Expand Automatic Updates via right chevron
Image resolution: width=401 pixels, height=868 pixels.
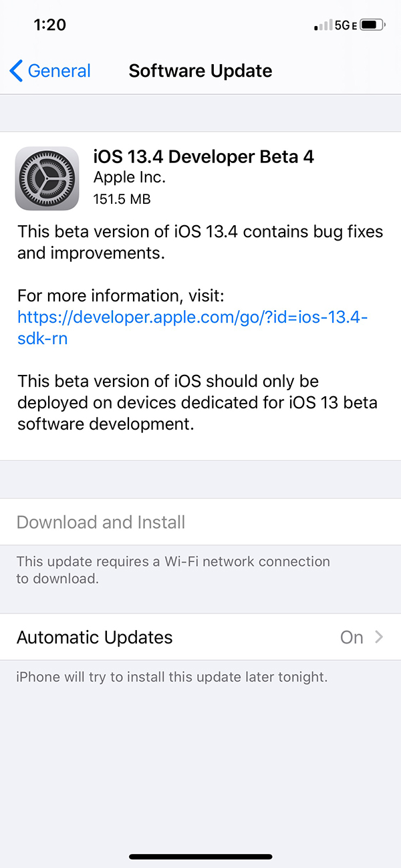pyautogui.click(x=379, y=637)
